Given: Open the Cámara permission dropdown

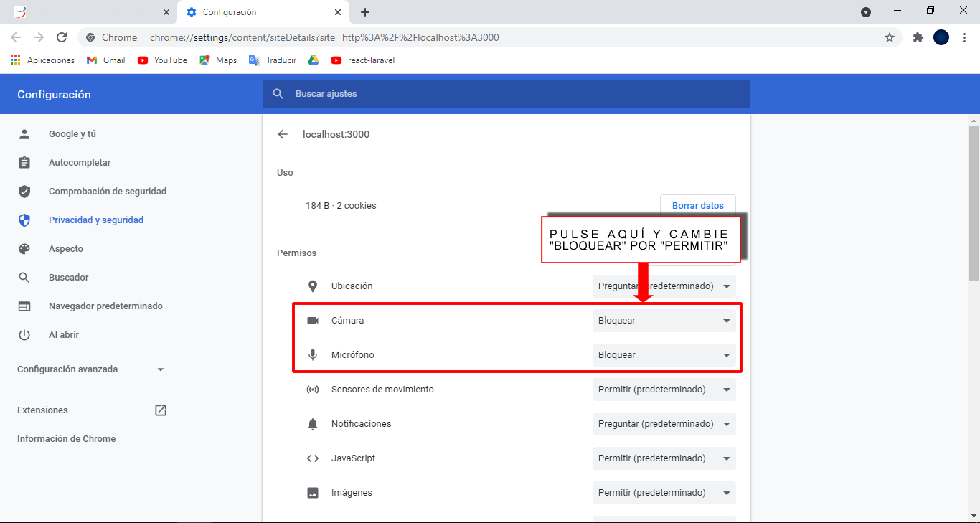Looking at the screenshot, I should [x=664, y=321].
